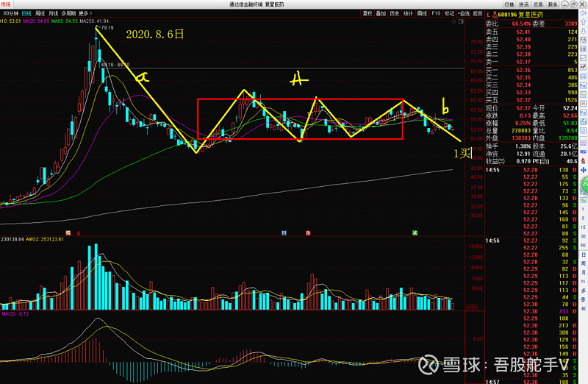Click the MA20: 54.85 indicator label
Screen dimensions: 588x384
(36, 21)
